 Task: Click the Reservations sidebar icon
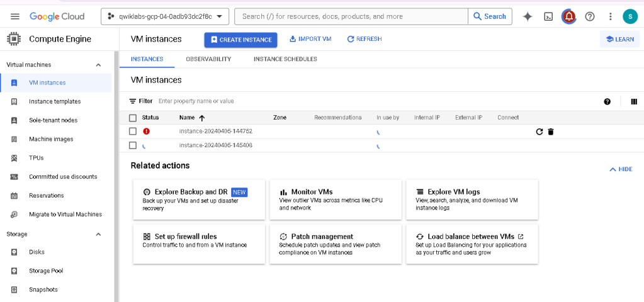pos(14,196)
